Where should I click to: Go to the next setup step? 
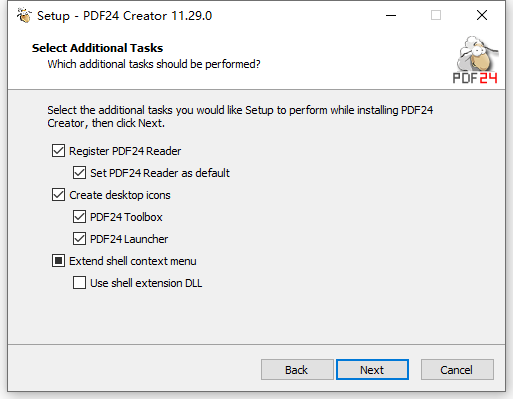(372, 369)
